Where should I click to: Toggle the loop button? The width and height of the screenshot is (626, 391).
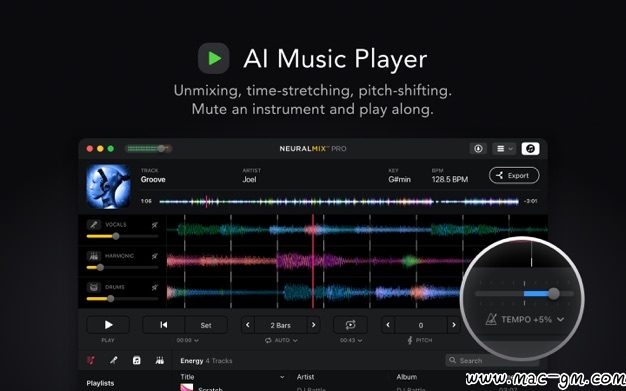click(x=350, y=325)
